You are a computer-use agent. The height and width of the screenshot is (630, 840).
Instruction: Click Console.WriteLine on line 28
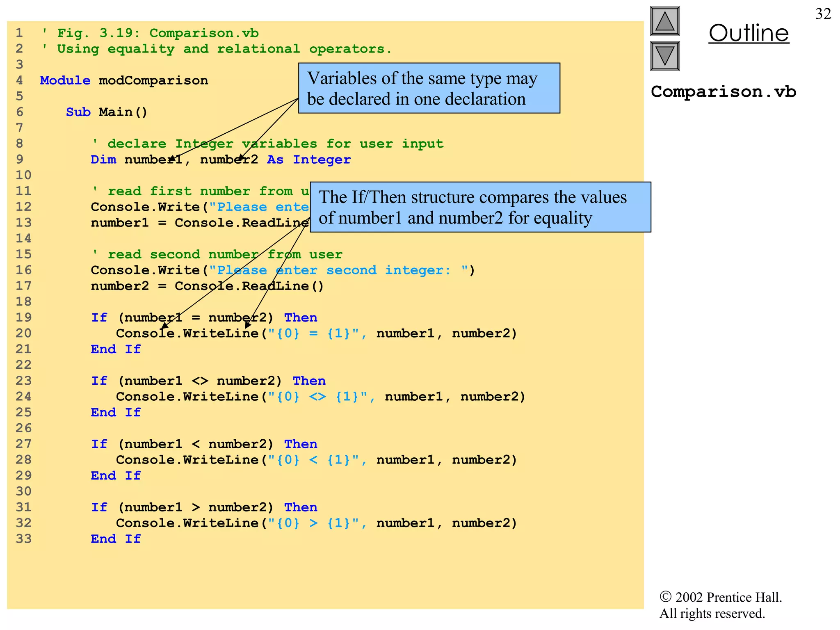pos(187,460)
